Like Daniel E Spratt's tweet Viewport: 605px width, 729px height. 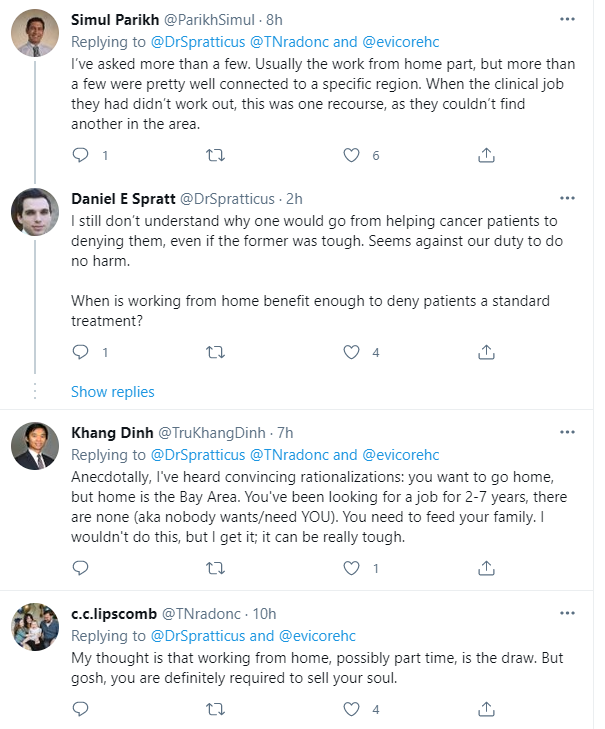click(x=351, y=352)
